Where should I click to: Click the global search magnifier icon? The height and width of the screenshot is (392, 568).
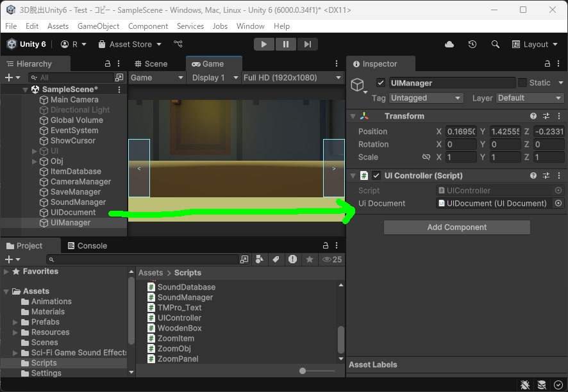click(495, 44)
